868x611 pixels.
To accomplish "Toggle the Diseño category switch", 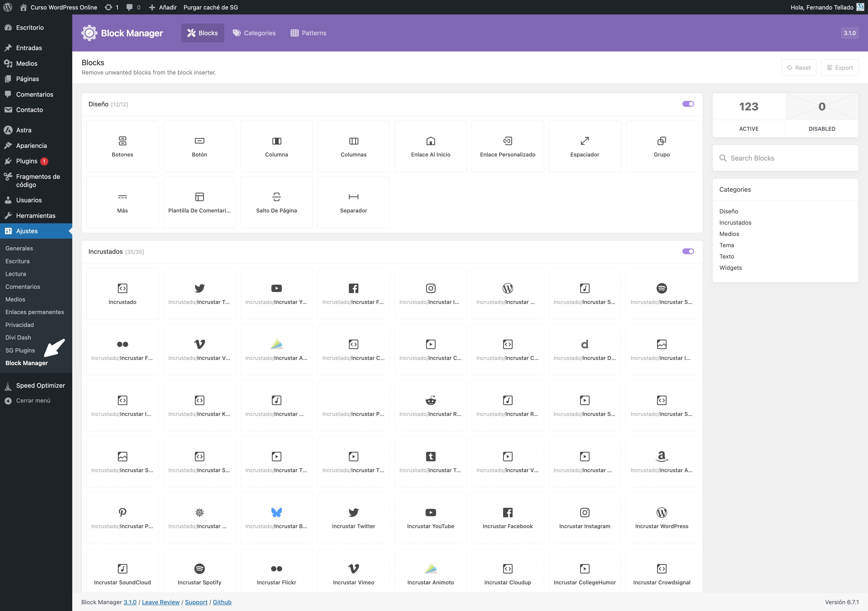I will (x=688, y=104).
